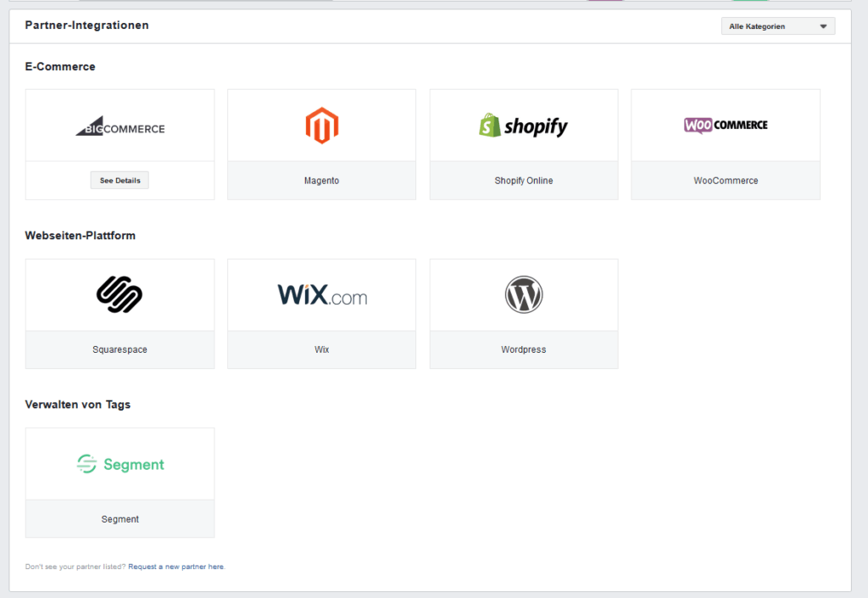
Task: Follow the Request a new partner link
Action: coord(176,567)
